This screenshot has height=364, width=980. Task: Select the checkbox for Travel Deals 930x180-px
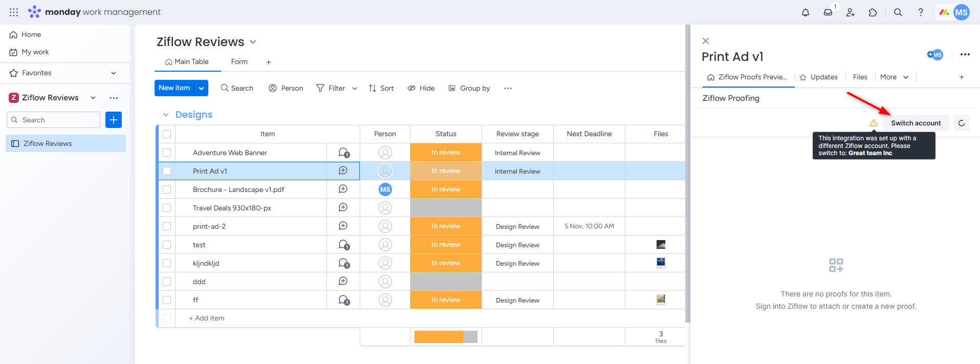click(167, 208)
